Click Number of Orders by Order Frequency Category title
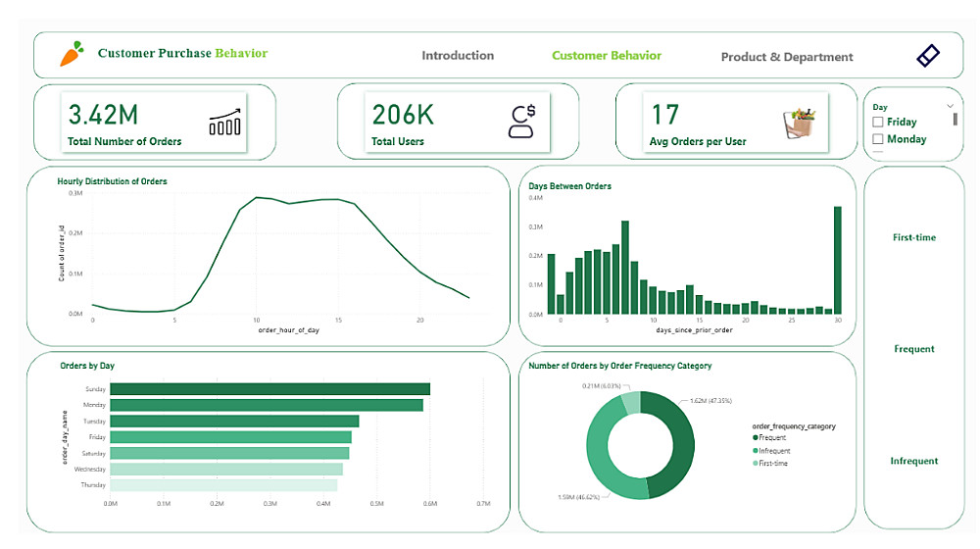The width and height of the screenshot is (980, 549). (620, 366)
